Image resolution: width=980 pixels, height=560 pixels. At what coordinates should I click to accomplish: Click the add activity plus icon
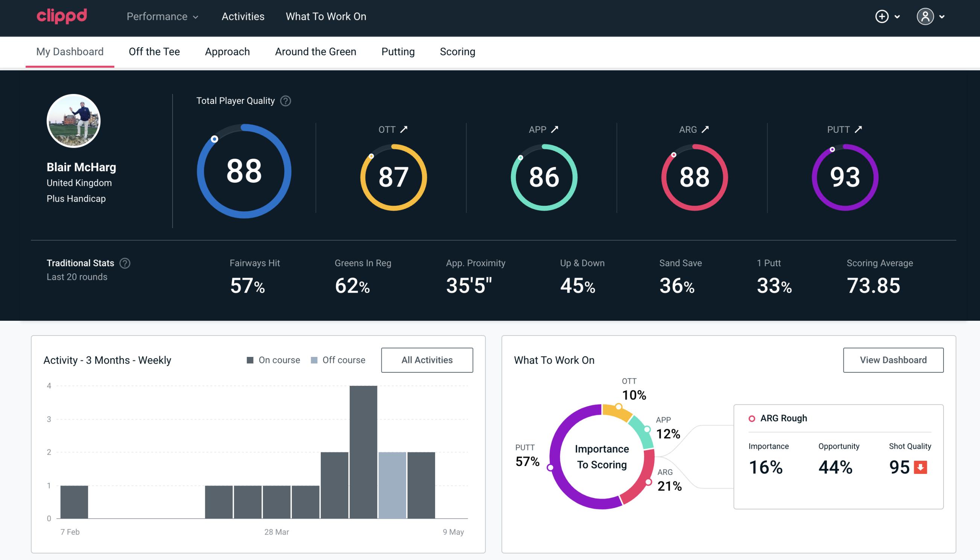882,16
